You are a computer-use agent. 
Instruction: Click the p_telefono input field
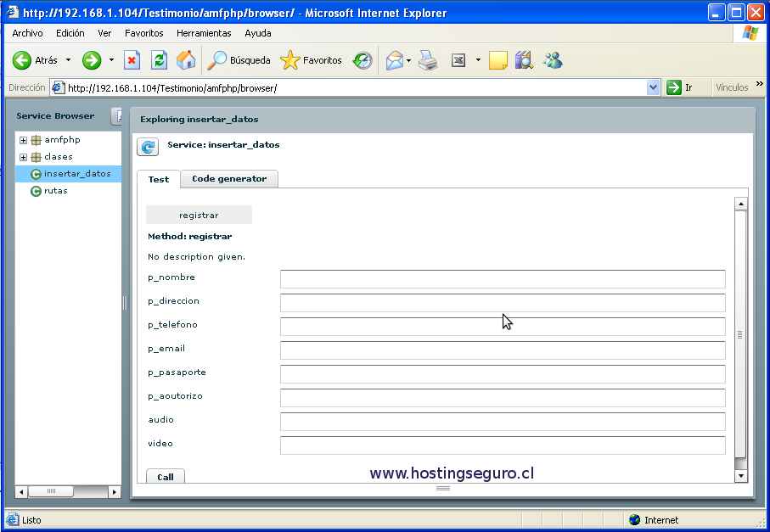point(503,327)
